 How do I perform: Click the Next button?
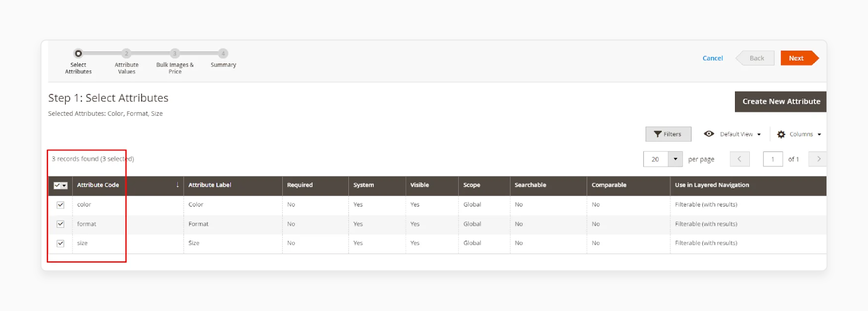point(799,58)
